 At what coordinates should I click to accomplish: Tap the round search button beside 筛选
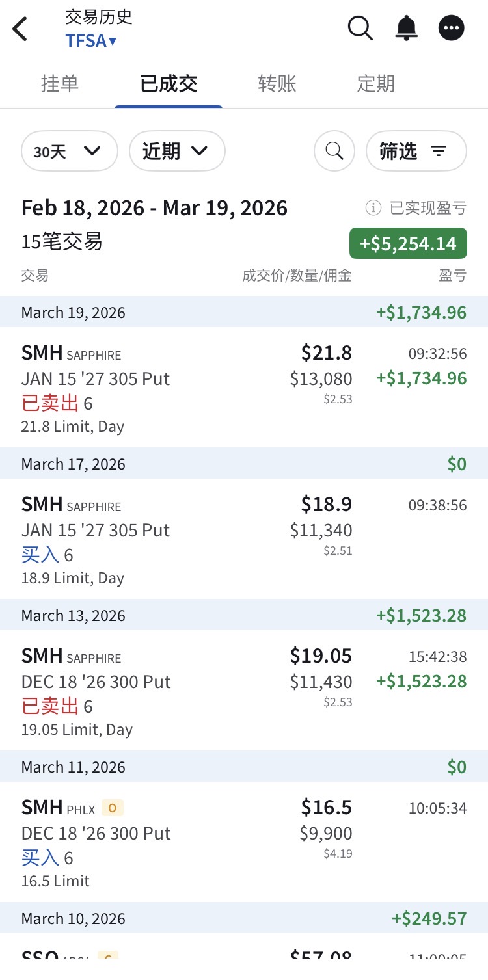334,151
